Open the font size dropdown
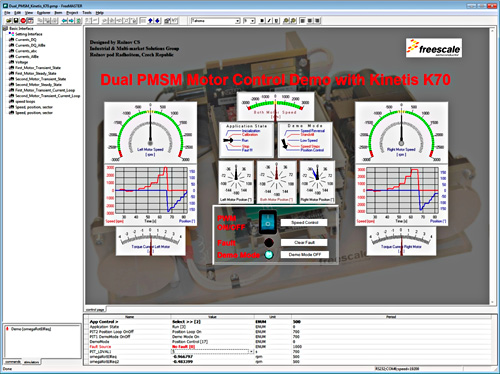 click(x=249, y=21)
